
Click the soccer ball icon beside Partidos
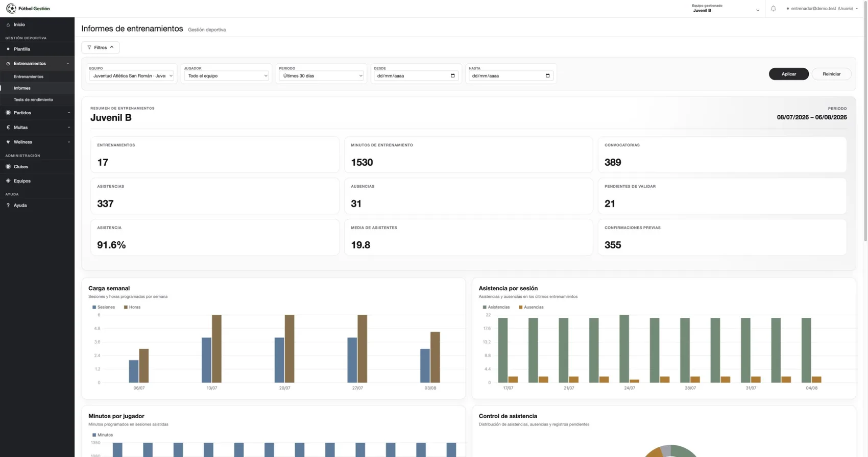[8, 113]
